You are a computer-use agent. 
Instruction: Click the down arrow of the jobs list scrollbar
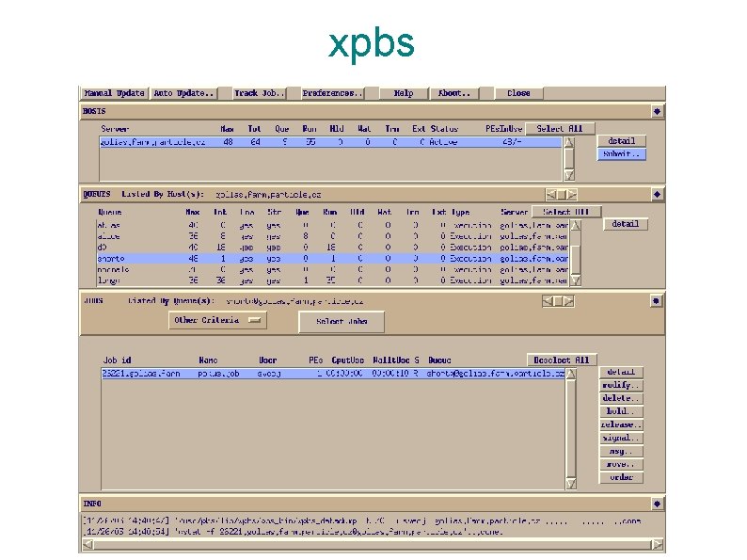[x=571, y=484]
